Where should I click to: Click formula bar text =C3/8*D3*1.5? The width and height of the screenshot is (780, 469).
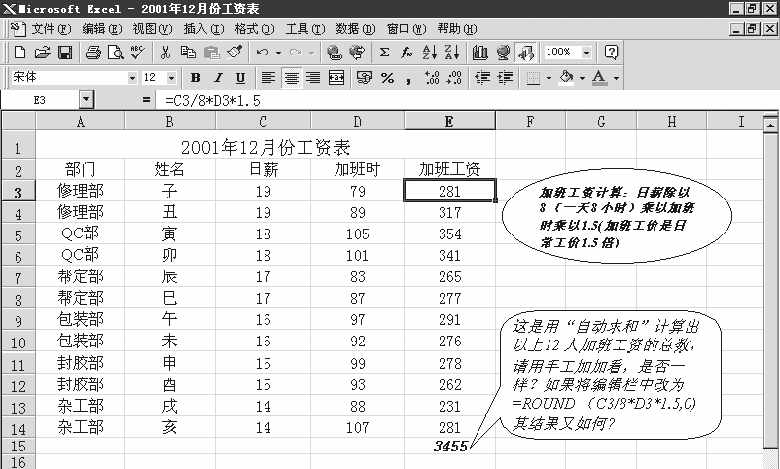(213, 100)
